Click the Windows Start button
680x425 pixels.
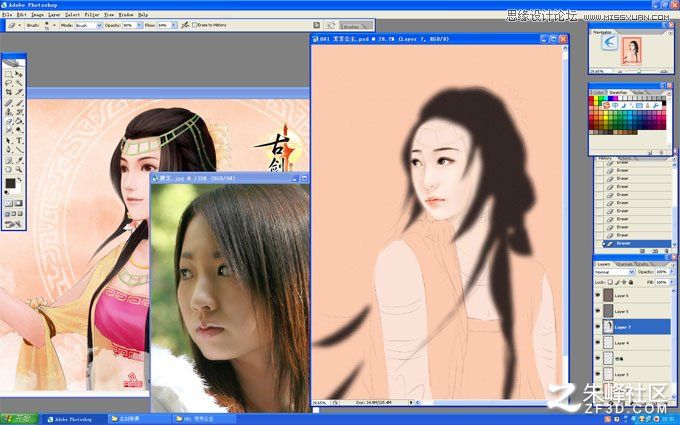(18, 419)
